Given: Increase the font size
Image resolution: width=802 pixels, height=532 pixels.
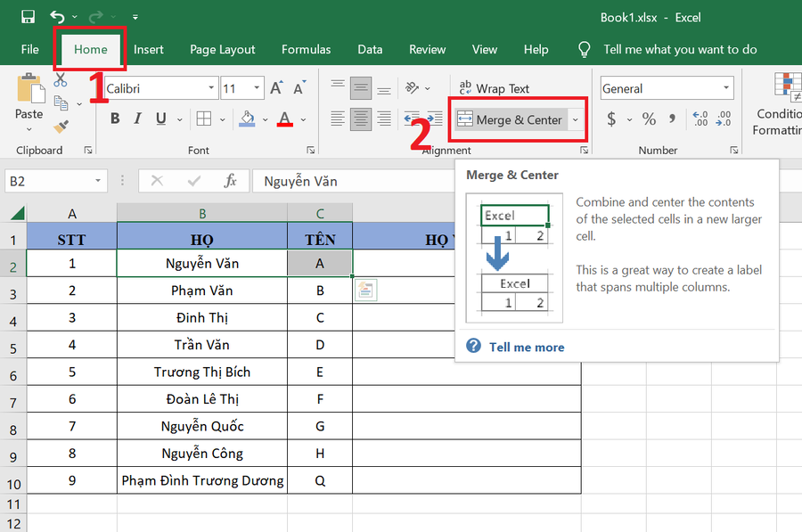Looking at the screenshot, I should (276, 88).
